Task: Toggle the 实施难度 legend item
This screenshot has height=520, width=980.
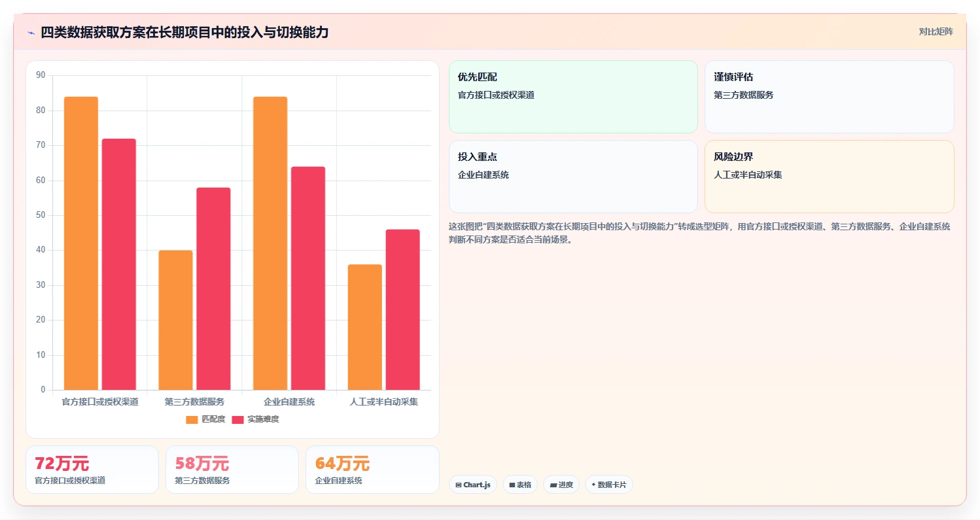Action: point(255,419)
